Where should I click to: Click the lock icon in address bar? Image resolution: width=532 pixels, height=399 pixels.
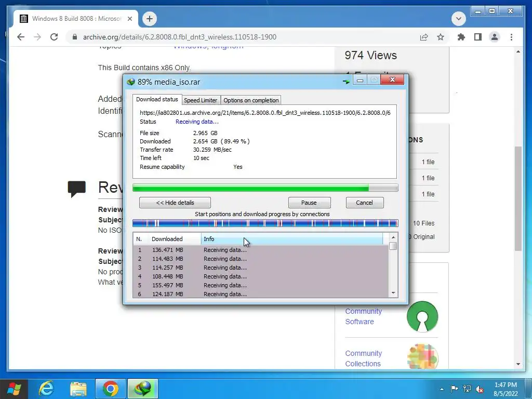click(75, 37)
